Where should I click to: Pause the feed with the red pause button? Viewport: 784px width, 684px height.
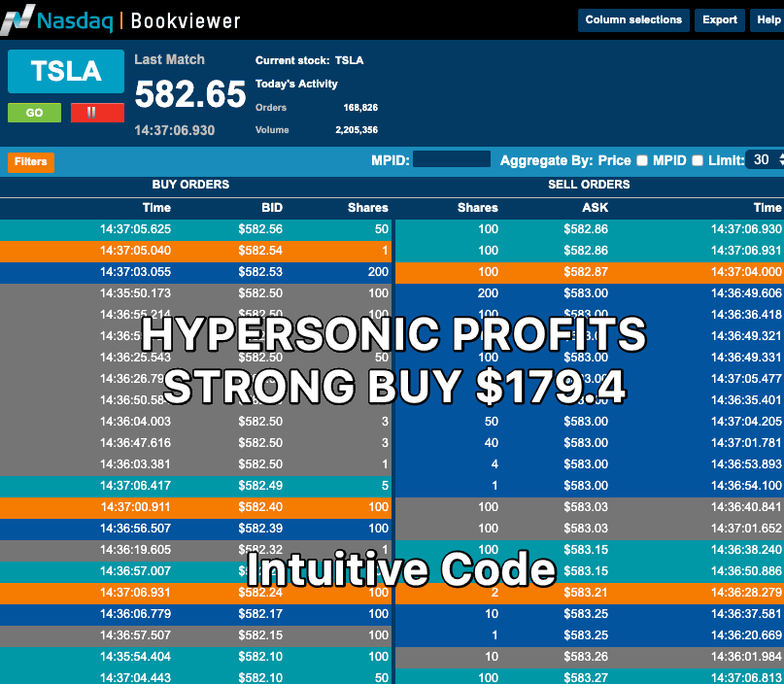click(97, 113)
